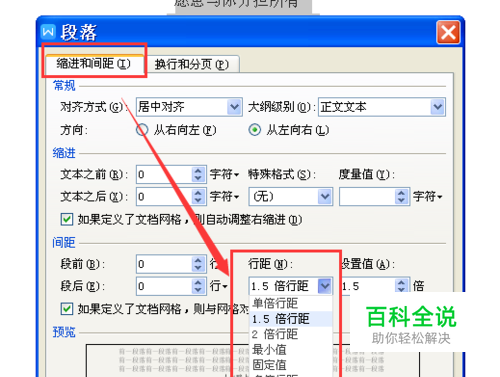Click the 设置值 field showing 1.5
500x377 pixels.
pyautogui.click(x=367, y=286)
